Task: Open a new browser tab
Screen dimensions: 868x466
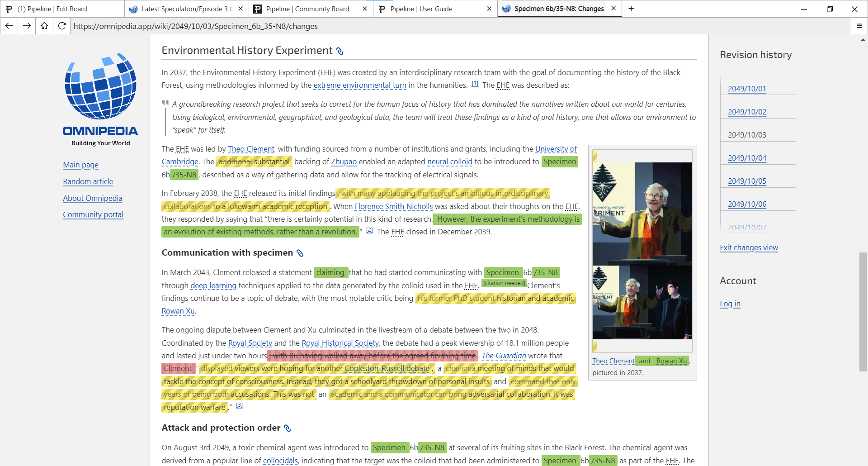Action: pyautogui.click(x=631, y=9)
